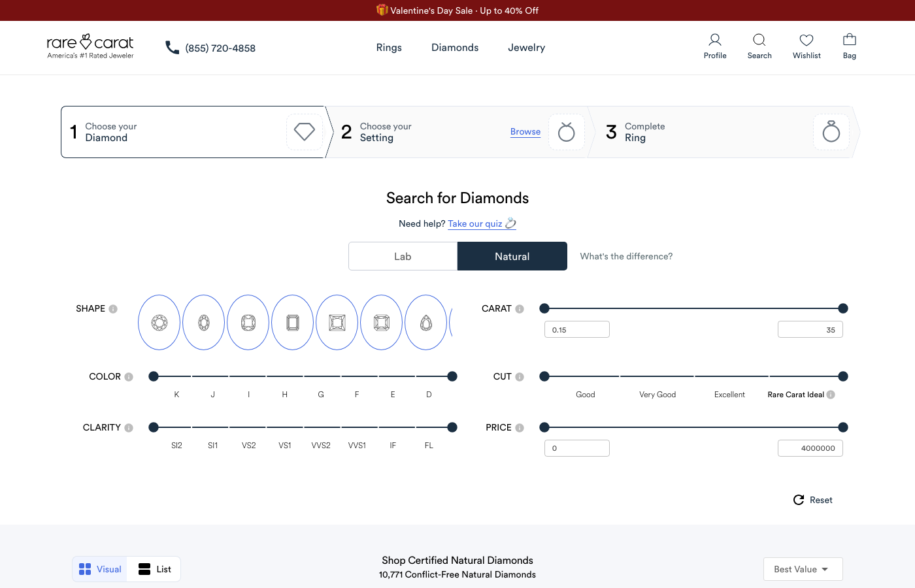
Task: Click the Profile icon
Action: point(715,46)
